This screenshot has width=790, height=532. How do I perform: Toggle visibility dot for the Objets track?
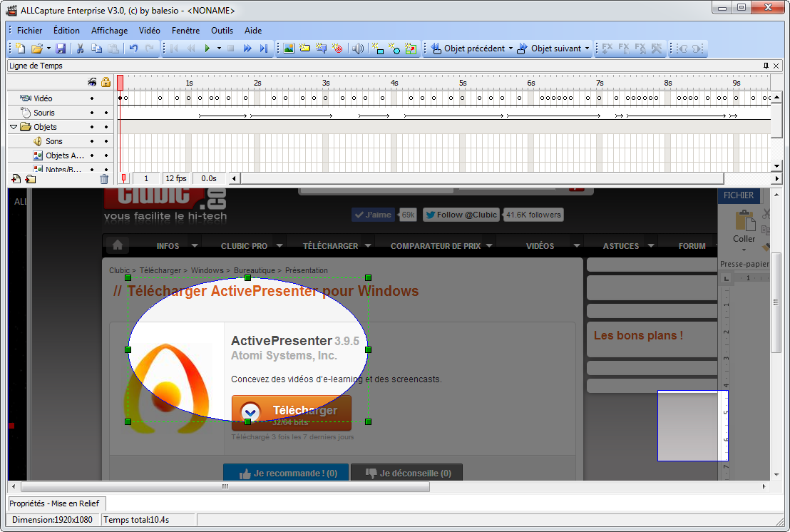(x=92, y=127)
